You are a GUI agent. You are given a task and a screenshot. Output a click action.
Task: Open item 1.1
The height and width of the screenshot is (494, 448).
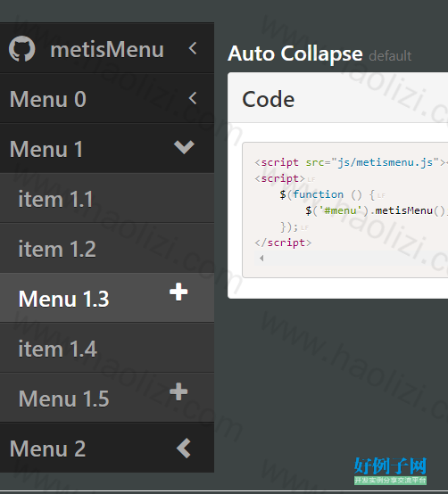tap(107, 198)
